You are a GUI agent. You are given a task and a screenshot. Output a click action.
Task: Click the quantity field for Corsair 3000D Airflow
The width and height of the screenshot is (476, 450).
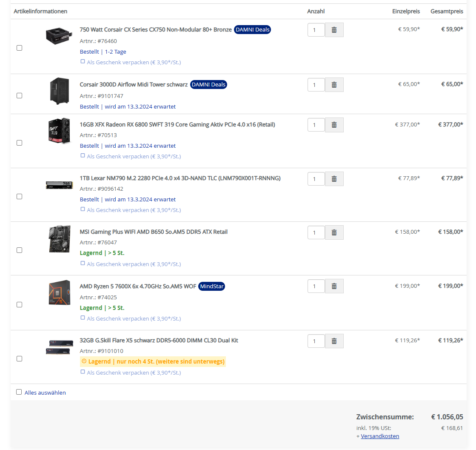pyautogui.click(x=316, y=85)
